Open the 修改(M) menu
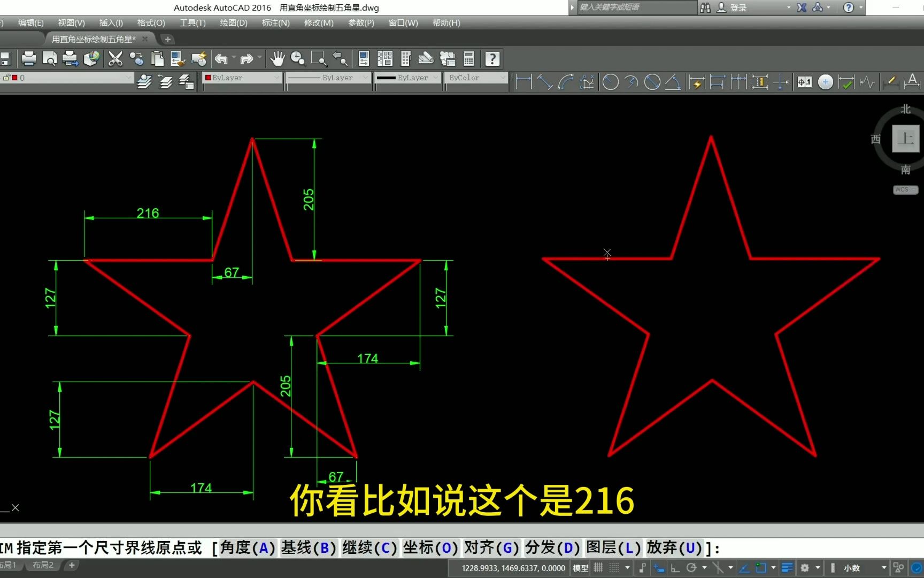The height and width of the screenshot is (578, 924). [319, 23]
